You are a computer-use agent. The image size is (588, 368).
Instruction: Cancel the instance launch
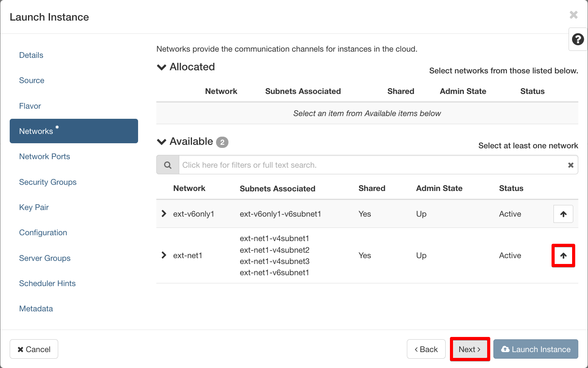tap(34, 349)
